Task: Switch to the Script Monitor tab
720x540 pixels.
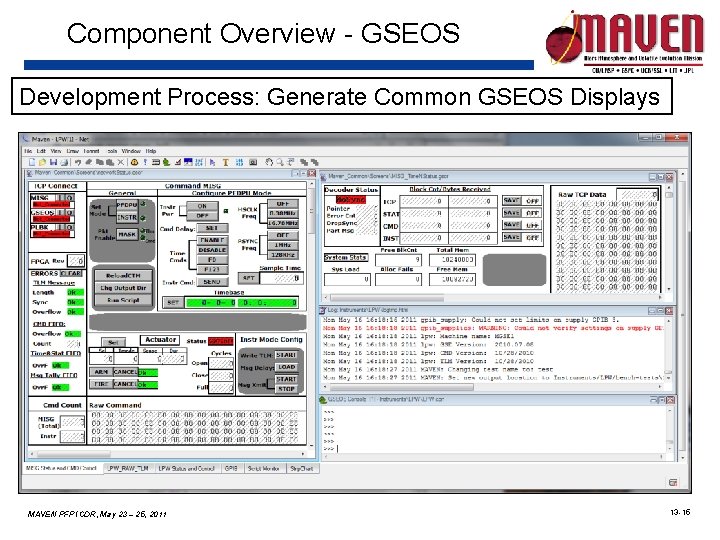Action: pyautogui.click(x=264, y=468)
